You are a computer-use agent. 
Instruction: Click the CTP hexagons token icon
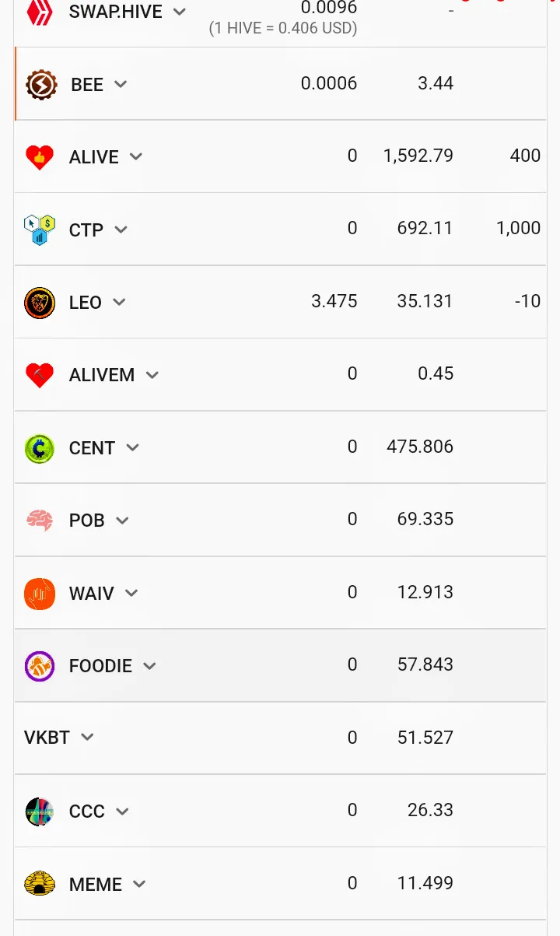[40, 230]
